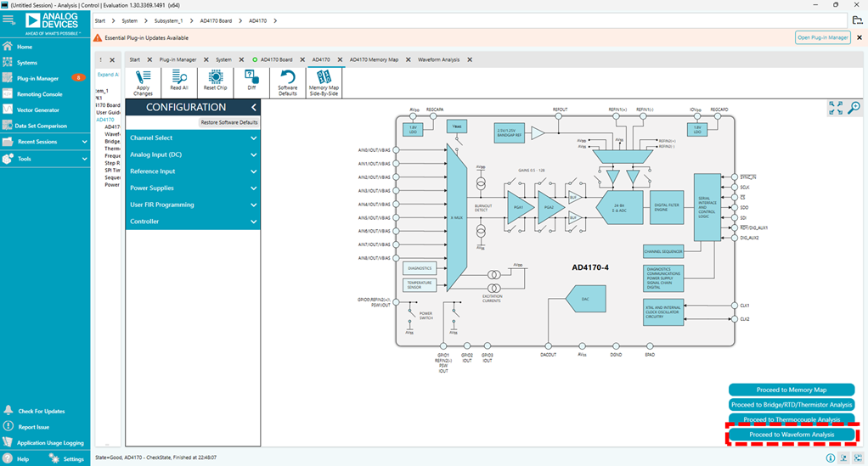Viewport: 868px width, 466px height.
Task: Open the Diff tool
Action: click(x=251, y=82)
